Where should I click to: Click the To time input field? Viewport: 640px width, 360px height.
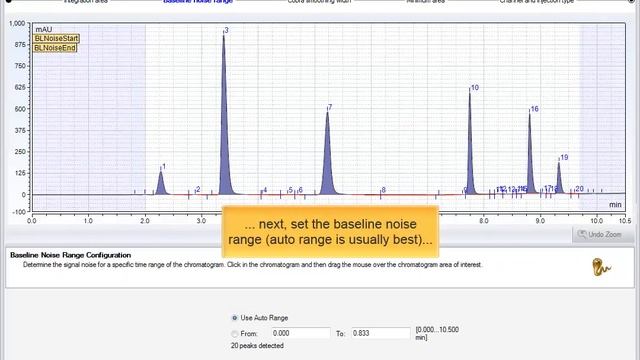[380, 333]
